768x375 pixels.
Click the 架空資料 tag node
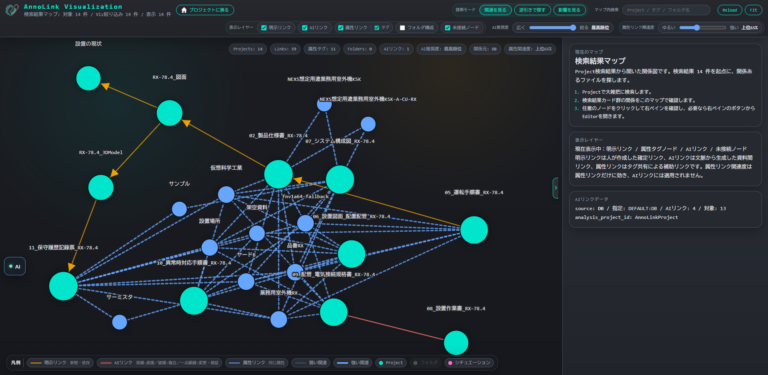pos(257,233)
